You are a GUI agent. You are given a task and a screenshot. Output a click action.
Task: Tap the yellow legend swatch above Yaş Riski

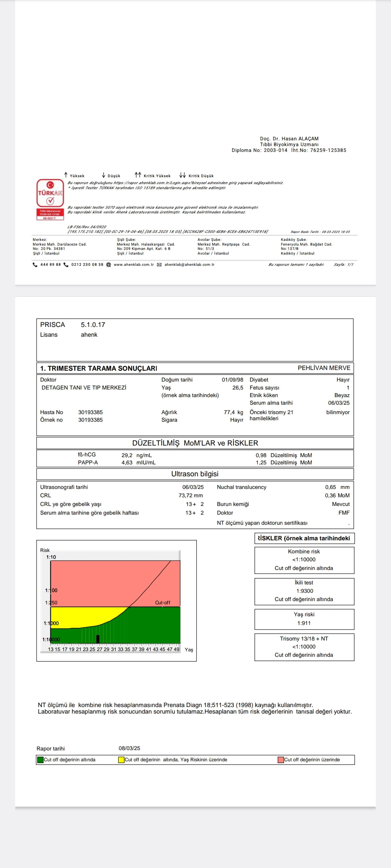[121, 760]
